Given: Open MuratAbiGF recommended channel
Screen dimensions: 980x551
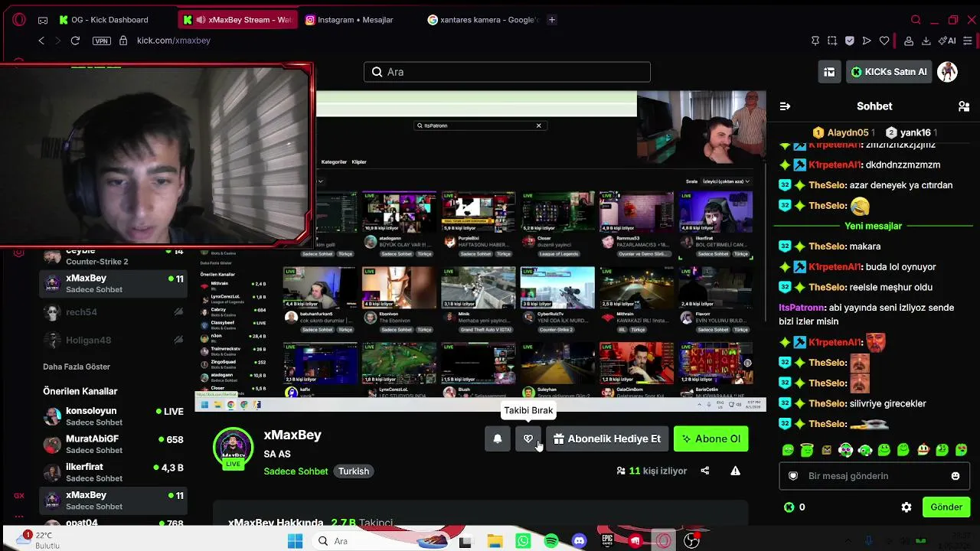Looking at the screenshot, I should [113, 445].
